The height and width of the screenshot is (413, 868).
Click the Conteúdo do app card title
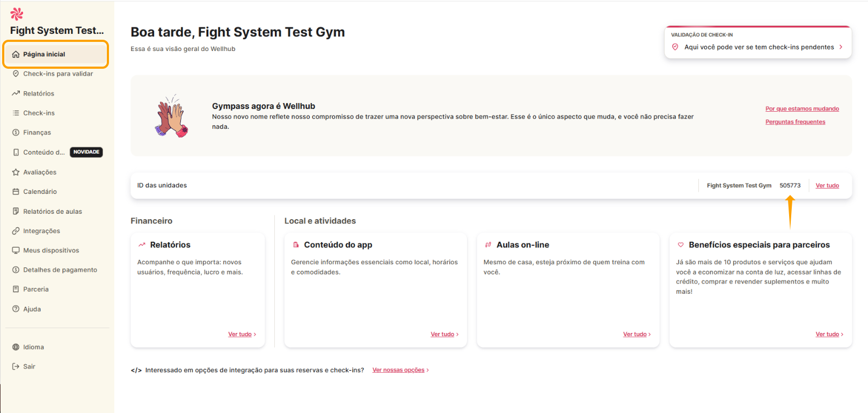pos(338,245)
